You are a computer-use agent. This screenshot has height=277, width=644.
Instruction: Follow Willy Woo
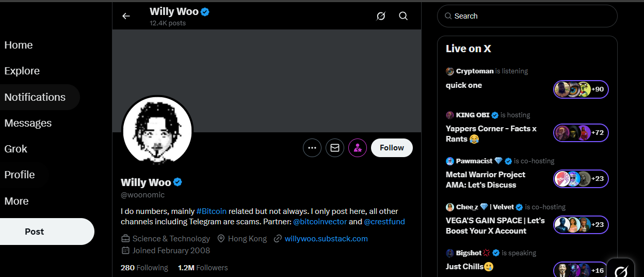pyautogui.click(x=392, y=148)
